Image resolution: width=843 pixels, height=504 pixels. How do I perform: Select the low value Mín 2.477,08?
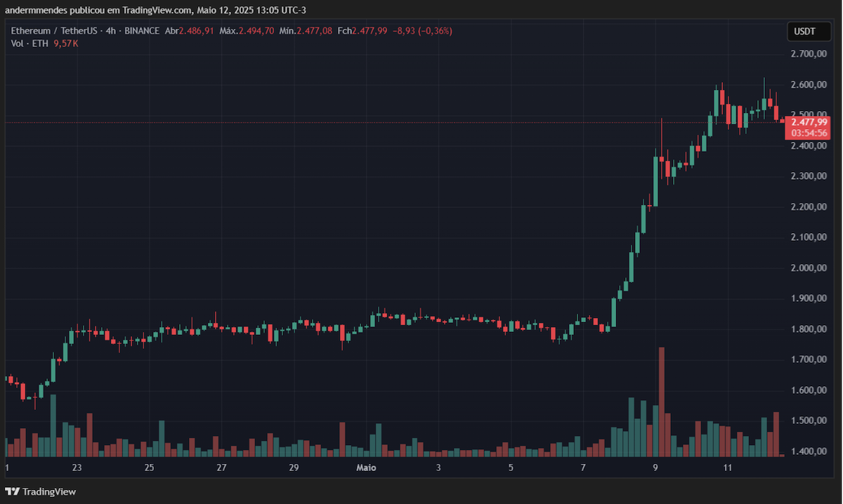(306, 31)
